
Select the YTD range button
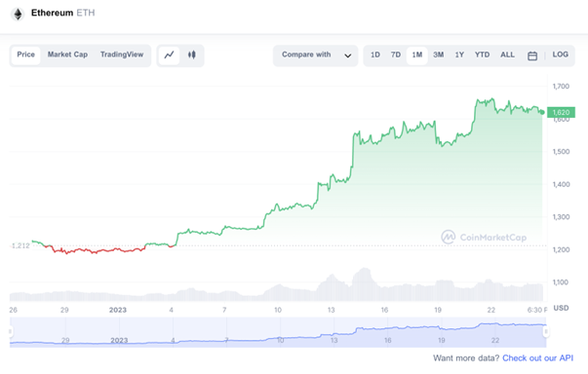[x=482, y=56]
